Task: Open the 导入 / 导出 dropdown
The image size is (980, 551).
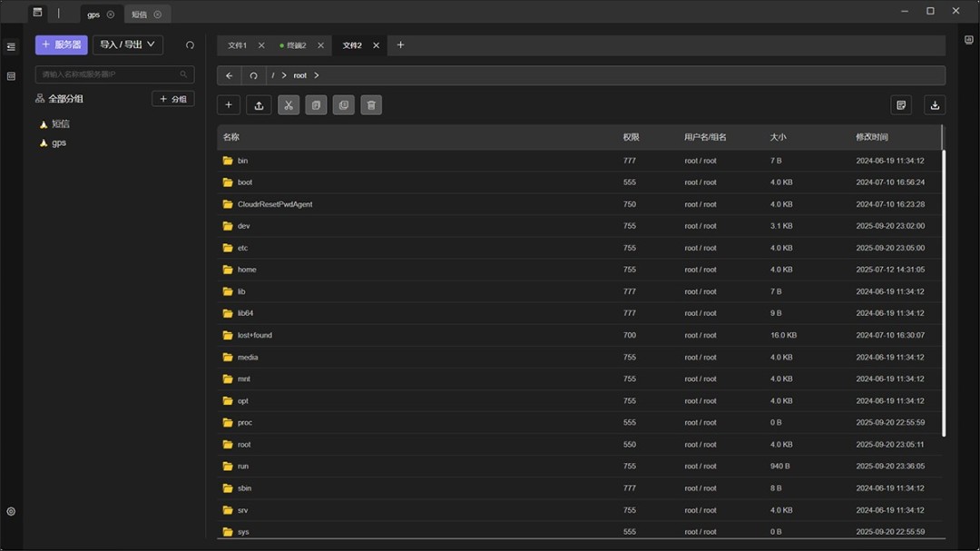Action: tap(127, 44)
